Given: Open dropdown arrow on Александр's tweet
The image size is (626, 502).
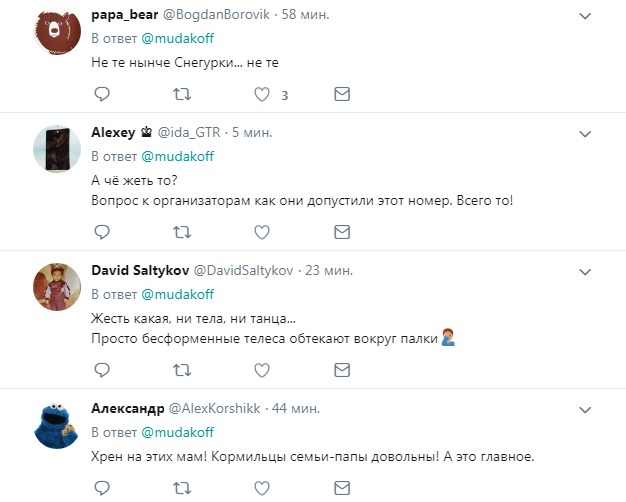Looking at the screenshot, I should 587,408.
